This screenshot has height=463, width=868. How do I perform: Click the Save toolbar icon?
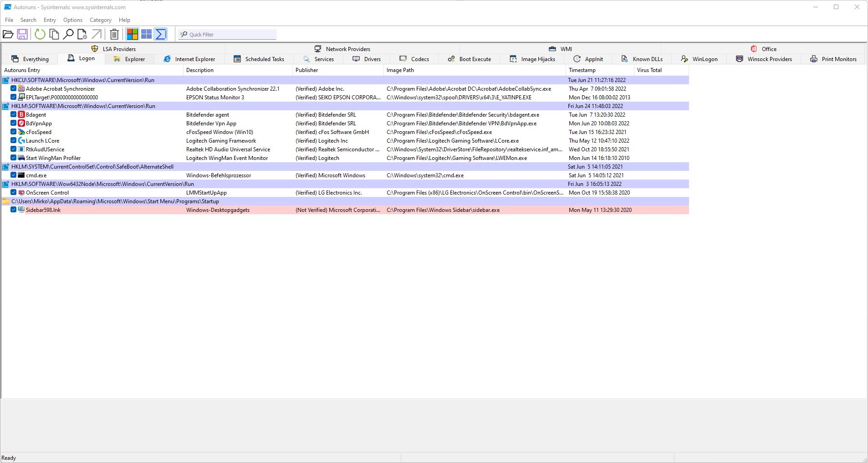[x=22, y=34]
